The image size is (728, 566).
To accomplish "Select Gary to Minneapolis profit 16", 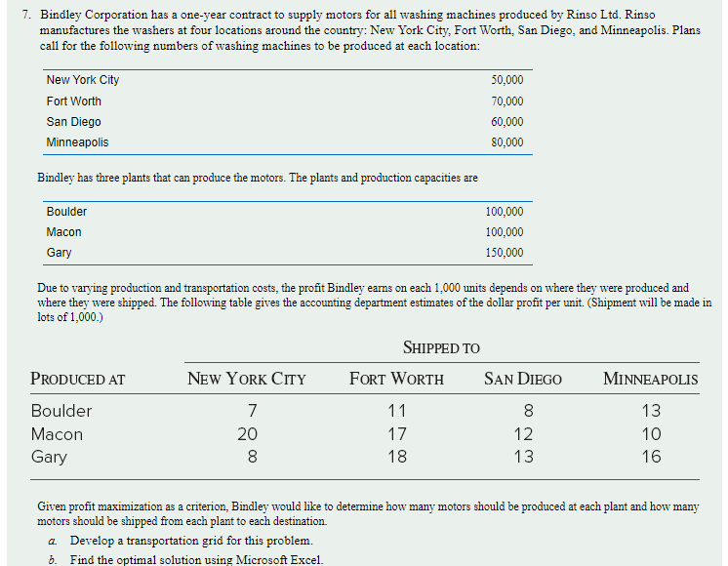I will [651, 457].
